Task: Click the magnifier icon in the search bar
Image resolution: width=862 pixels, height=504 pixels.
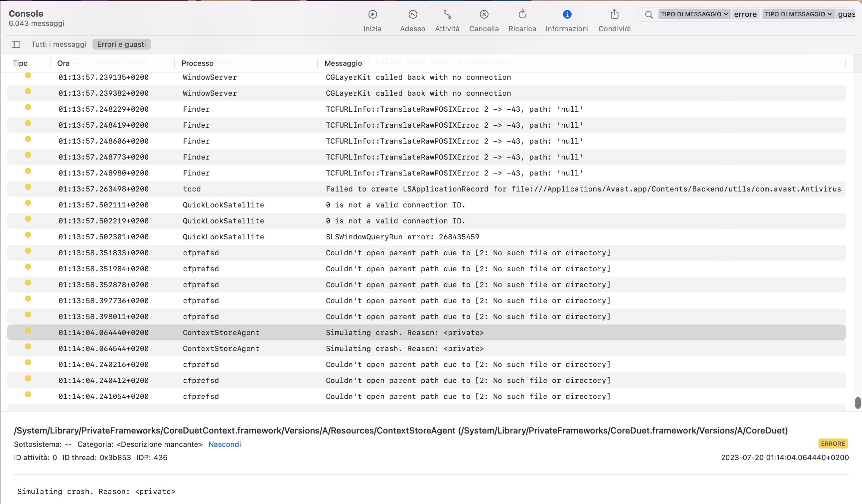Action: pyautogui.click(x=648, y=15)
